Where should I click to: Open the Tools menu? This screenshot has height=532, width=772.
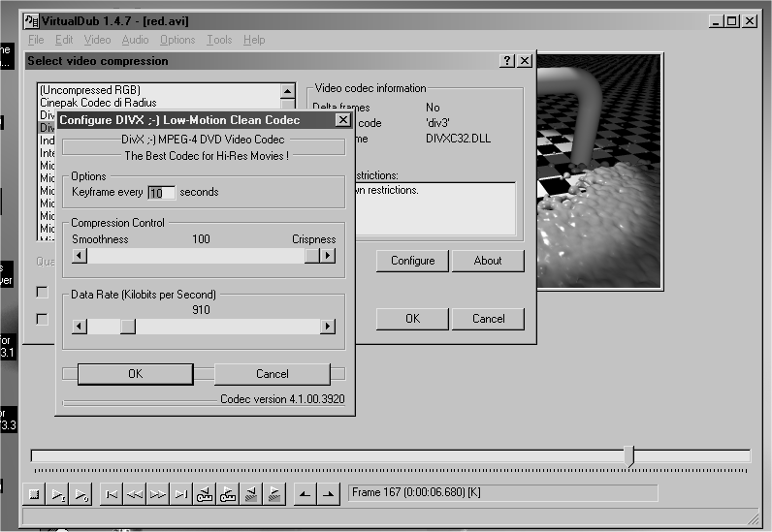pos(219,40)
